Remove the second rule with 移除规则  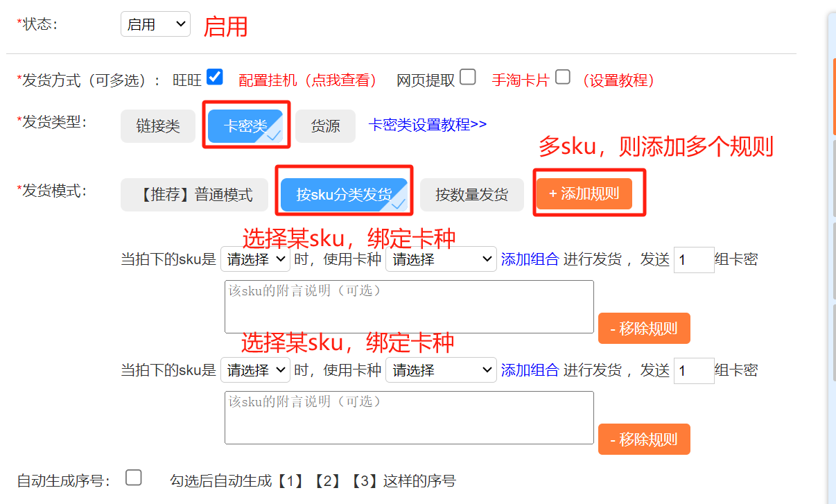point(644,439)
